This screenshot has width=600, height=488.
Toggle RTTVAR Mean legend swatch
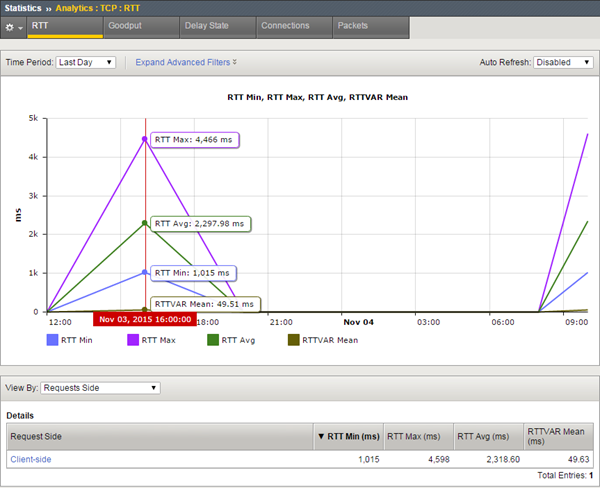pyautogui.click(x=293, y=340)
